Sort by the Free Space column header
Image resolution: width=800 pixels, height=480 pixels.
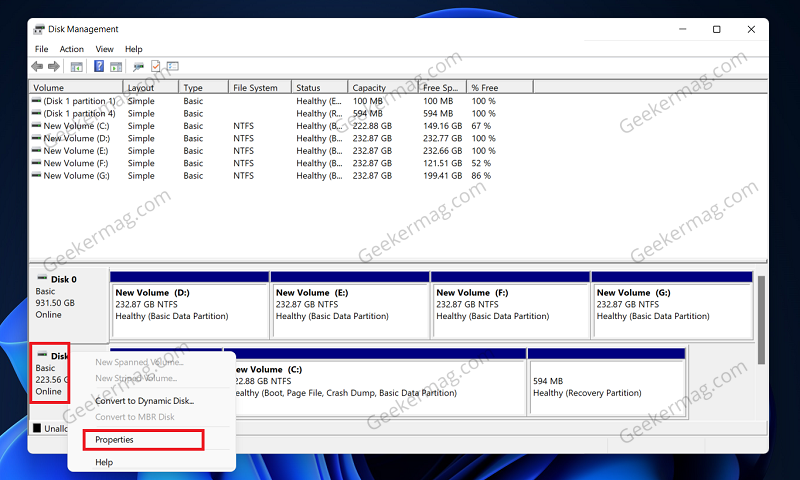(442, 87)
